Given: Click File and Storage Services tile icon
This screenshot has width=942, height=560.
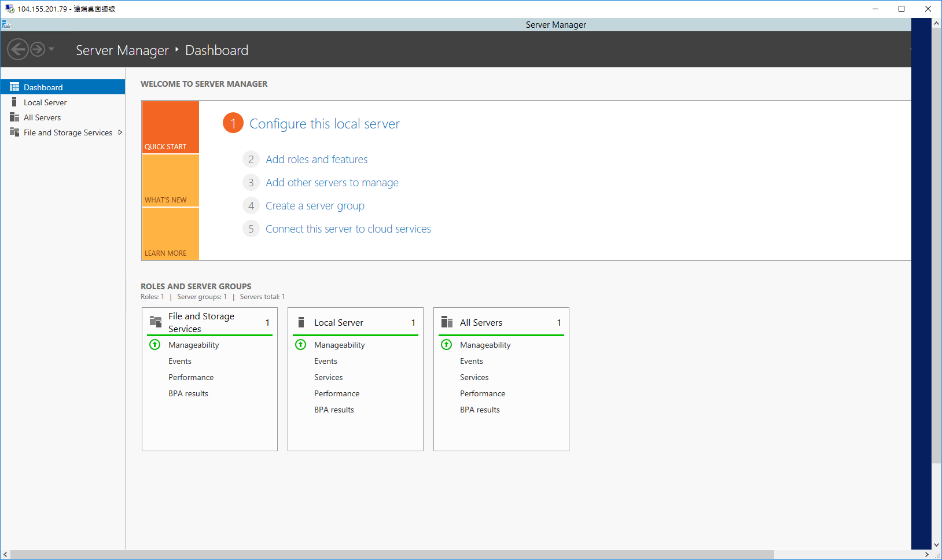Looking at the screenshot, I should pos(156,322).
